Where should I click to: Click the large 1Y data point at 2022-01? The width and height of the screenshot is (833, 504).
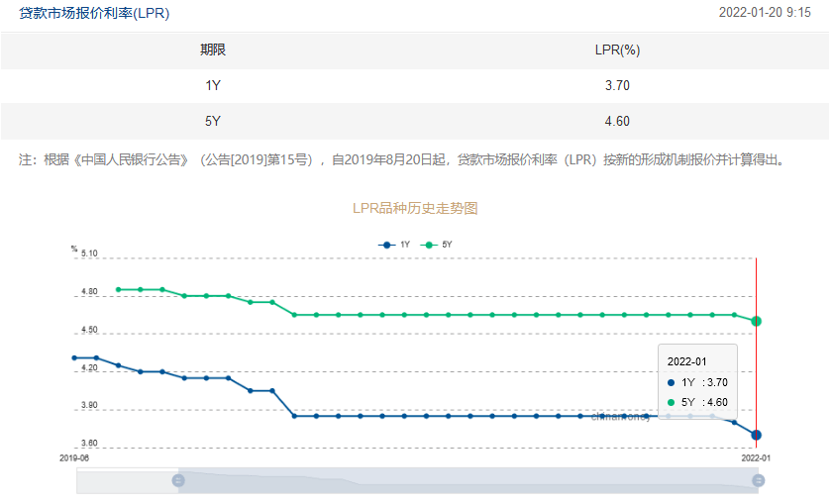pos(756,435)
